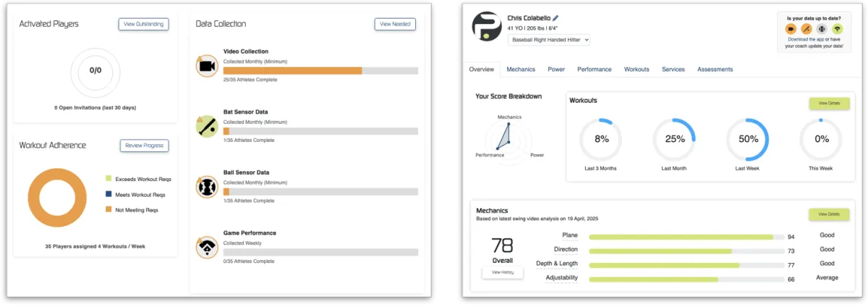The image size is (868, 305).
Task: Click the Ball Sensor Data baseball icon
Action: coord(207,186)
